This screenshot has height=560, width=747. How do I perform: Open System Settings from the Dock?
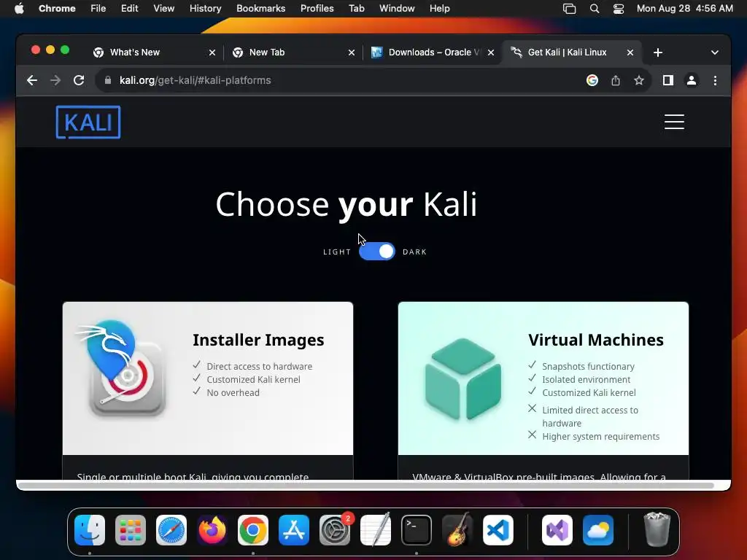pos(334,530)
